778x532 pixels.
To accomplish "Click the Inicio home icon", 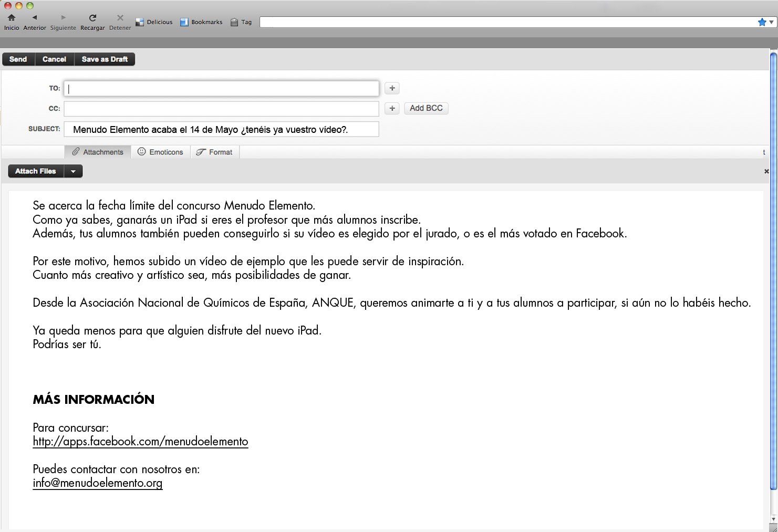I will [x=12, y=18].
